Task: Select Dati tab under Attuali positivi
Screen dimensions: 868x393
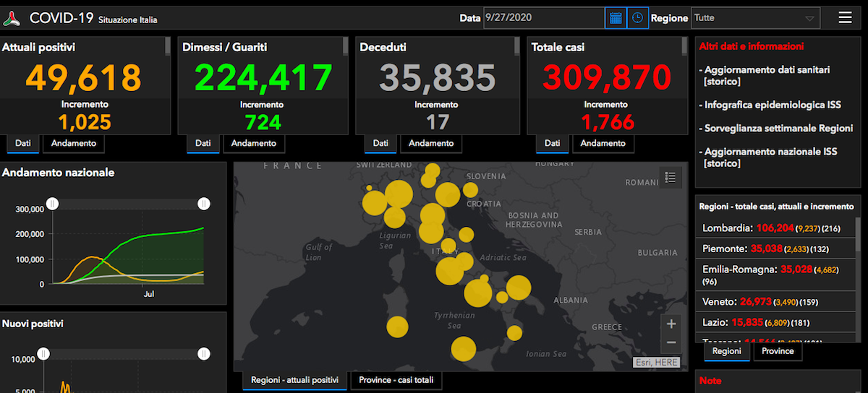Action: click(x=23, y=144)
